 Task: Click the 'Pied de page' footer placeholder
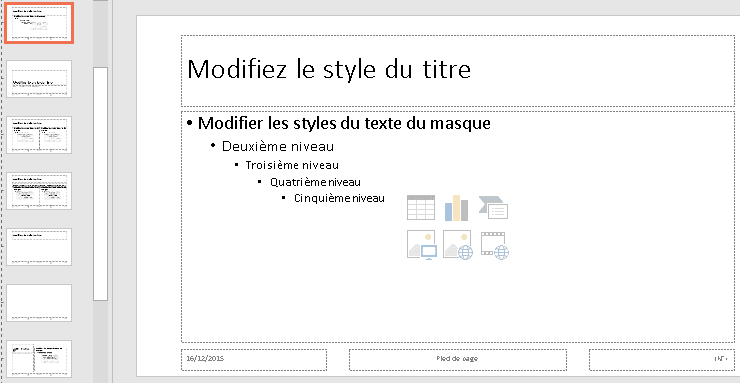[458, 360]
